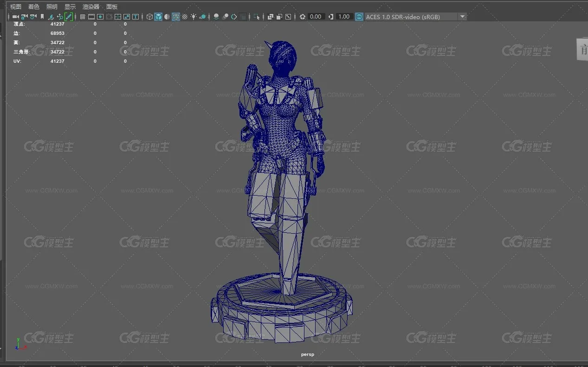
Task: Toggle the Depth of Field icon
Action: click(x=243, y=17)
